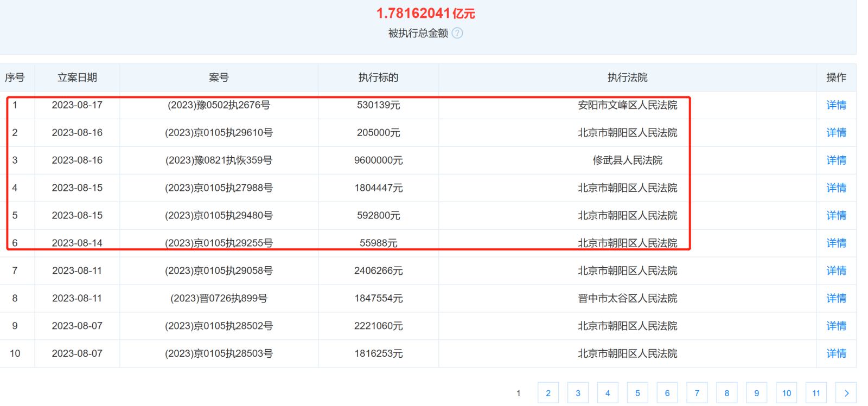Image resolution: width=868 pixels, height=406 pixels.
Task: Jump to page 2 of results
Action: (548, 393)
